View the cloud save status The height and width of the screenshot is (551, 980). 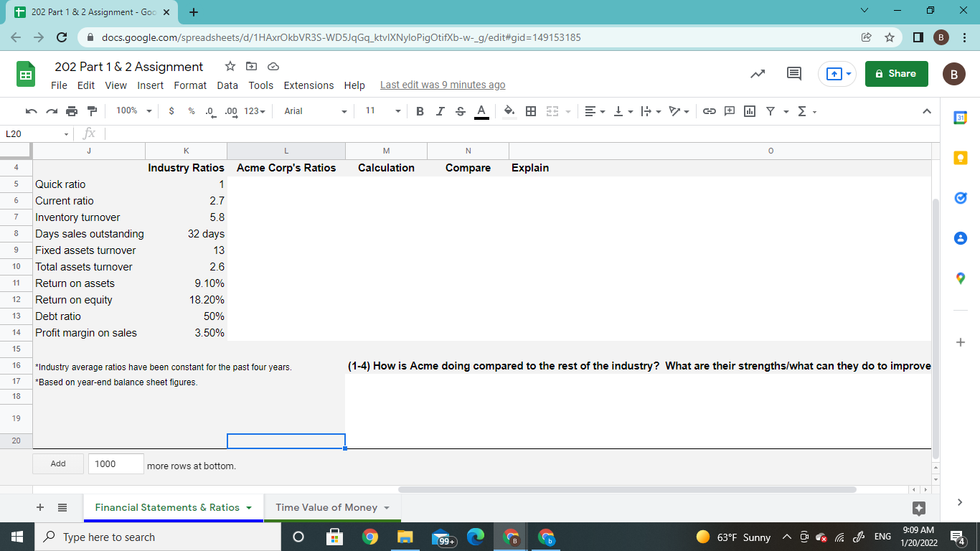(273, 67)
